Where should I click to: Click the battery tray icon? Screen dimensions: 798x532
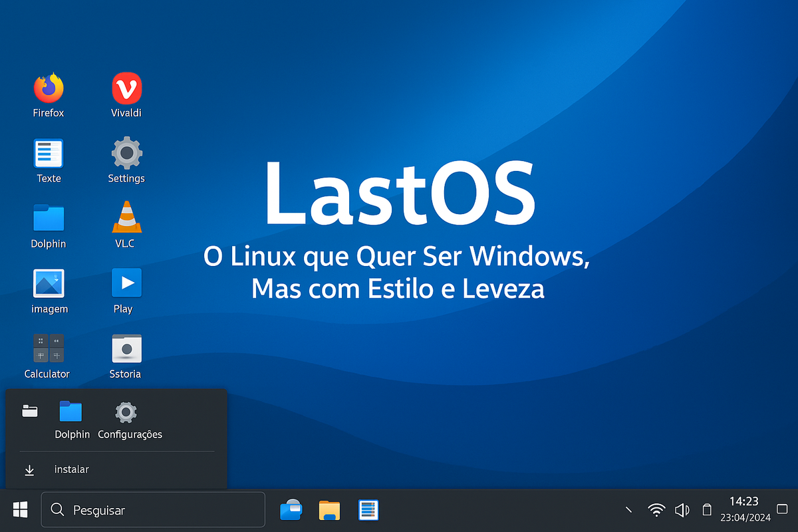pos(707,510)
